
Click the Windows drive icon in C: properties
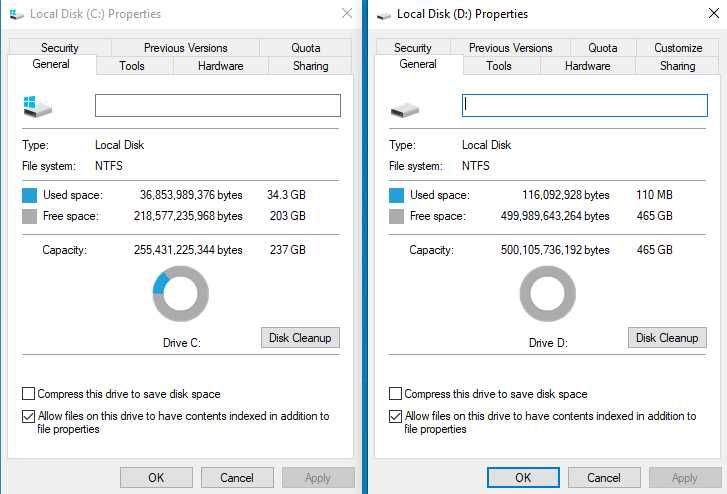coord(37,106)
